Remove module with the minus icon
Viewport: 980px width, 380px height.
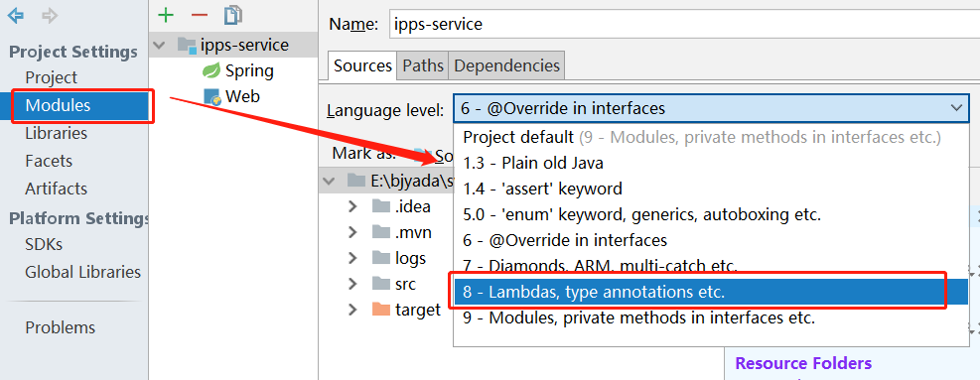199,15
